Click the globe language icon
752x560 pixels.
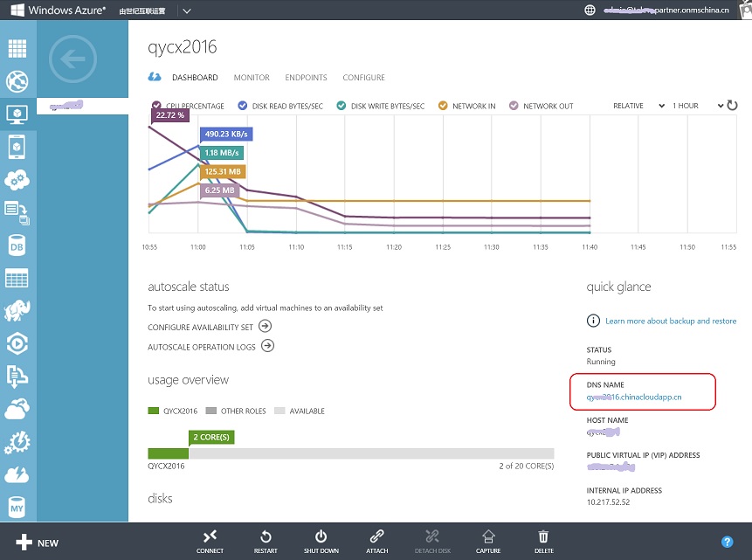pyautogui.click(x=590, y=10)
